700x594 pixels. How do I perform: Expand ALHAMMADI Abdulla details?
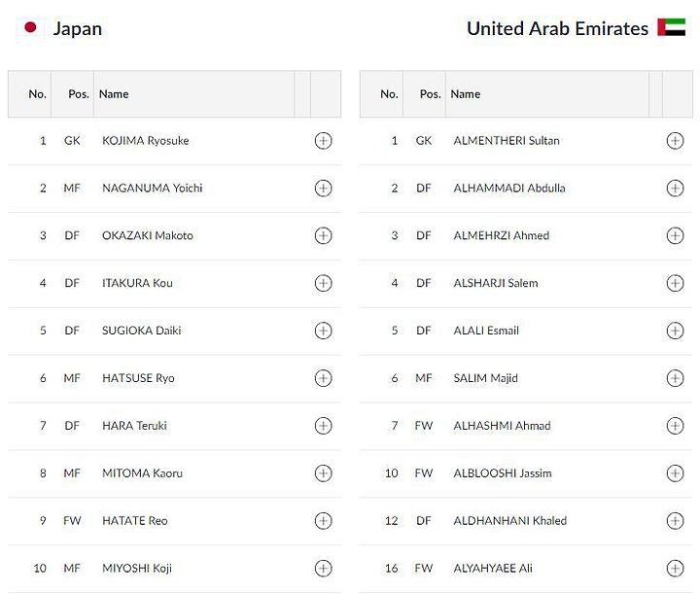(x=675, y=188)
